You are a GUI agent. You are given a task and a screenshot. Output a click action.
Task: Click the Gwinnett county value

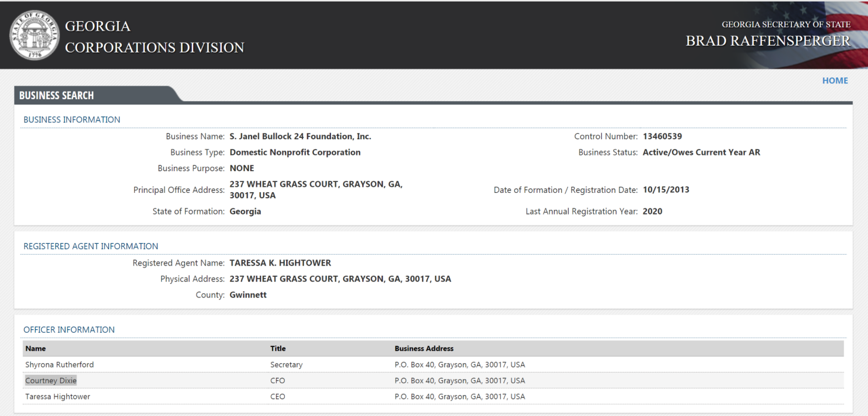click(248, 295)
